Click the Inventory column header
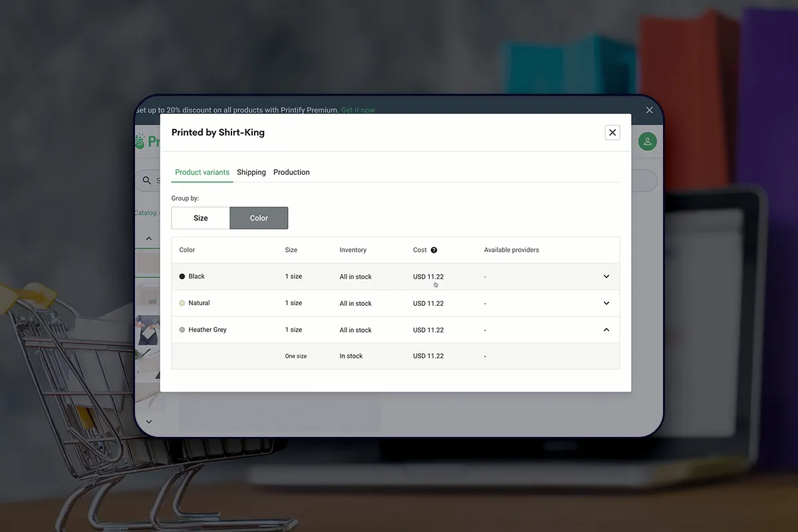 point(353,250)
